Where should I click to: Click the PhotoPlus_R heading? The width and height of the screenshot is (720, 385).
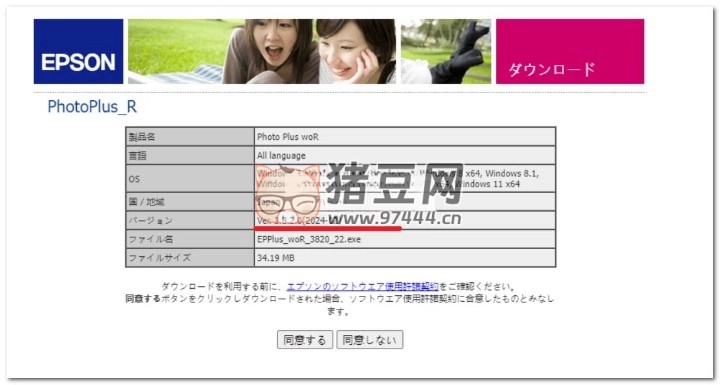pyautogui.click(x=92, y=107)
